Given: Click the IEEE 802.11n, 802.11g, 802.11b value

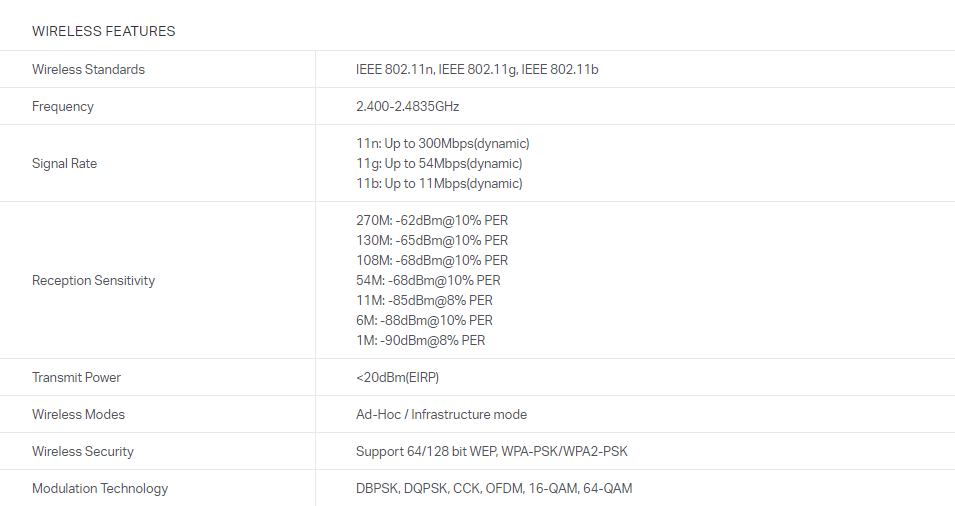Looking at the screenshot, I should (477, 69).
